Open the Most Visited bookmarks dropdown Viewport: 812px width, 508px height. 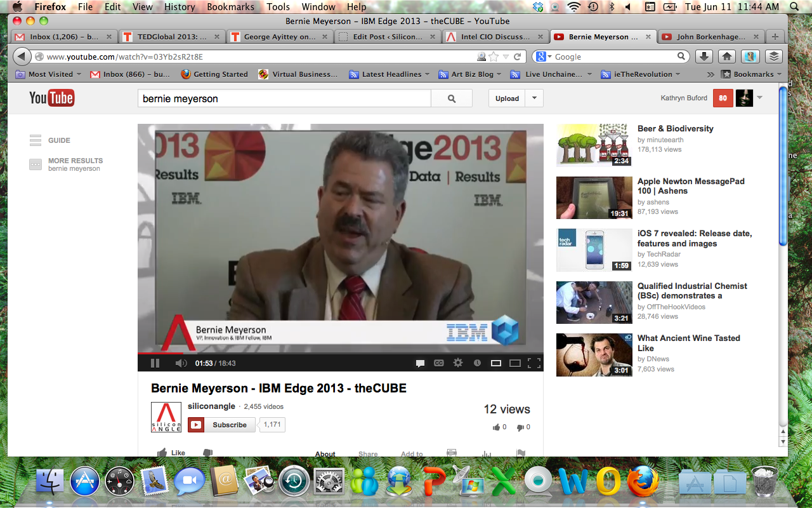point(48,74)
